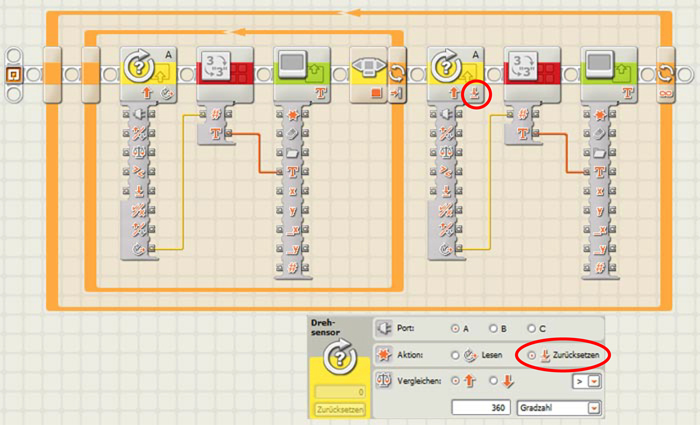This screenshot has height=425, width=700.
Task: Choose port B radio button
Action: click(x=491, y=329)
